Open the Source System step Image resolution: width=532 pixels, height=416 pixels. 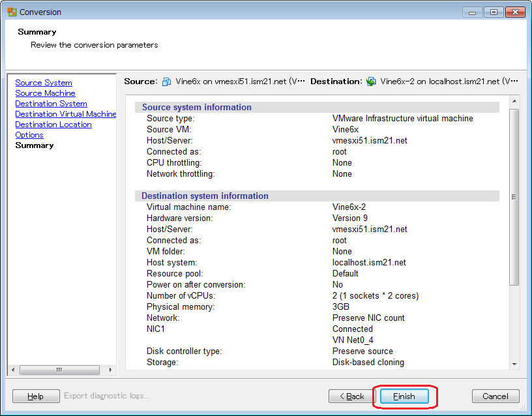[44, 83]
